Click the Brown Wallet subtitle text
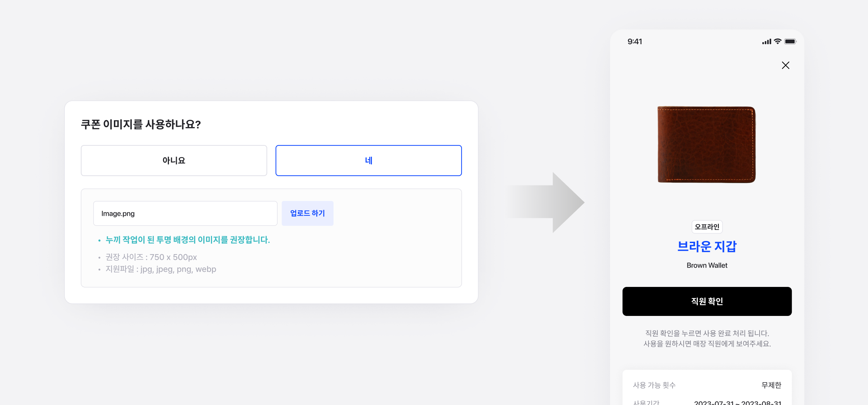 coord(707,265)
